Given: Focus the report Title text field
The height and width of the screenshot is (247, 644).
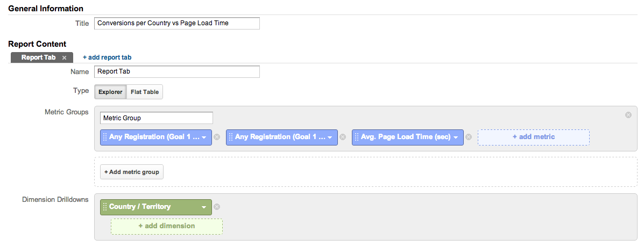Looking at the screenshot, I should (176, 23).
